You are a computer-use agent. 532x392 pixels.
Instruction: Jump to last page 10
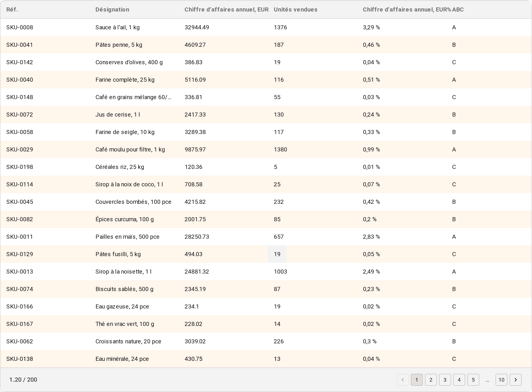pos(502,380)
